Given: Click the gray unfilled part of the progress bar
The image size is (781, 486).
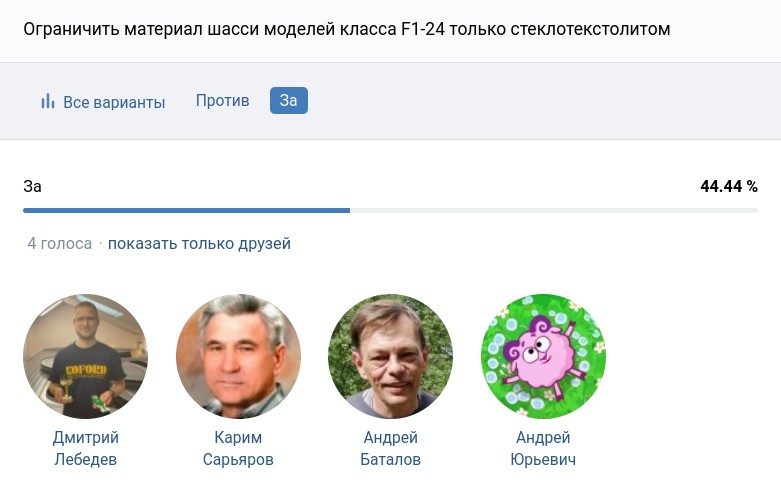Looking at the screenshot, I should [553, 210].
